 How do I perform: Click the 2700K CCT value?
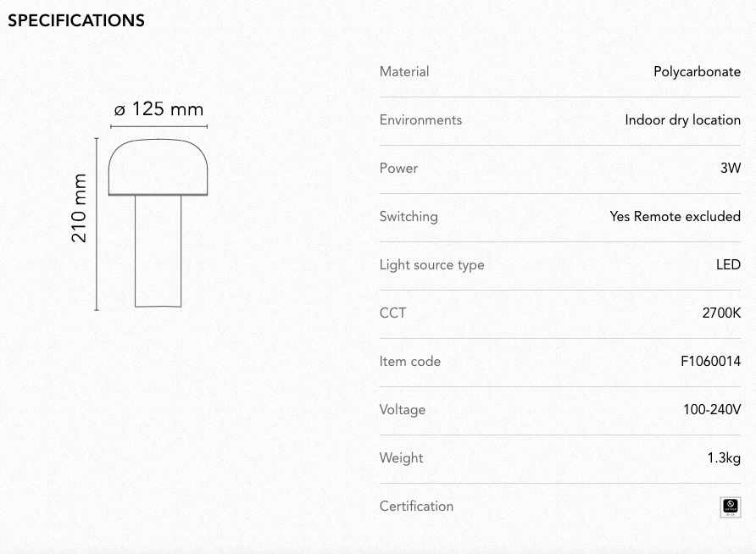coord(721,313)
